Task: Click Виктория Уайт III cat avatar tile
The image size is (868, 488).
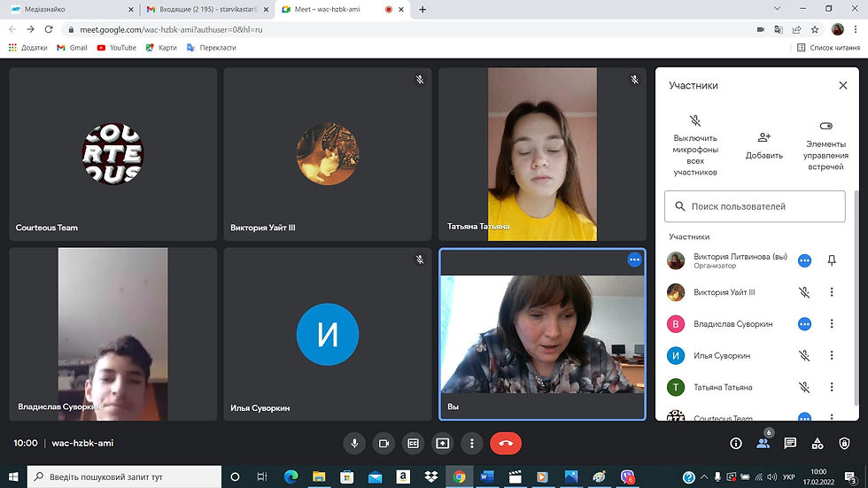Action: point(328,154)
